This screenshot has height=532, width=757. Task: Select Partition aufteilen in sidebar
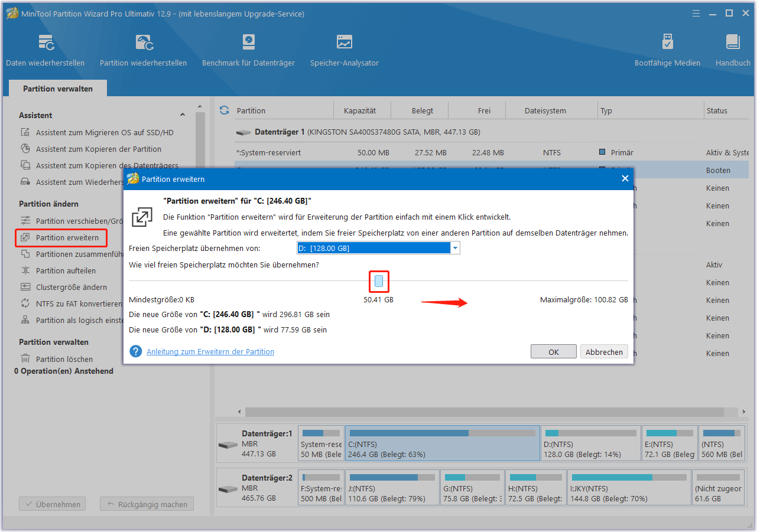coord(66,270)
